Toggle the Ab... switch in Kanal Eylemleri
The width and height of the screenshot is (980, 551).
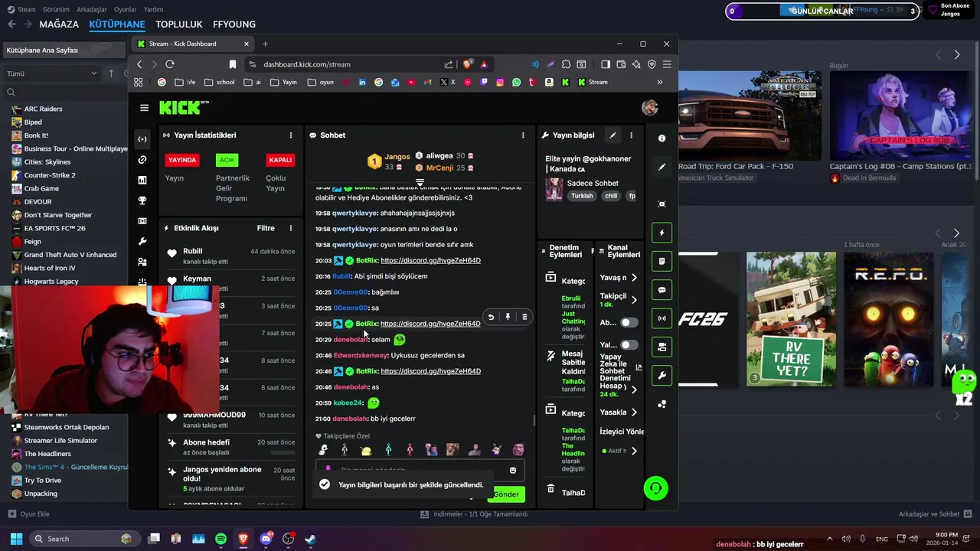tap(629, 323)
